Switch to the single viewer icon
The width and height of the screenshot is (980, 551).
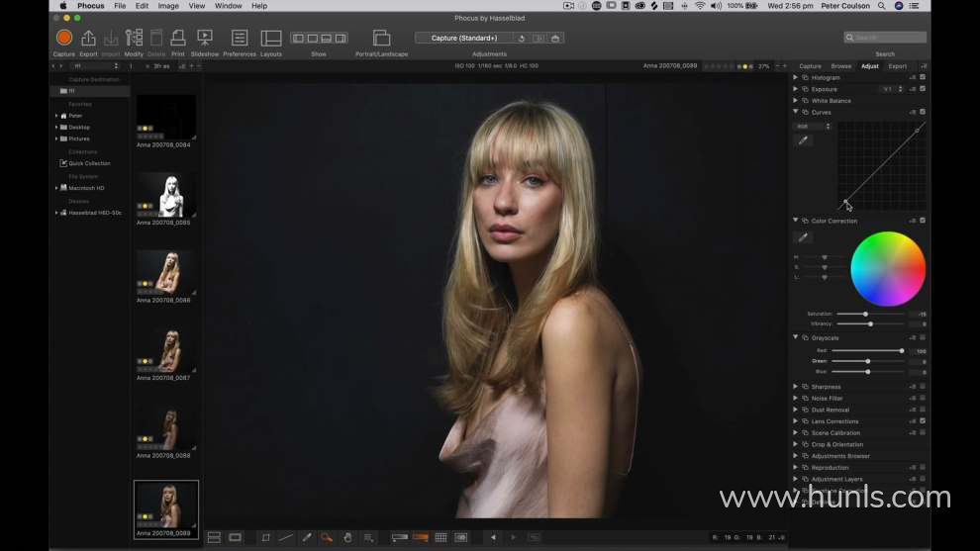pos(235,537)
